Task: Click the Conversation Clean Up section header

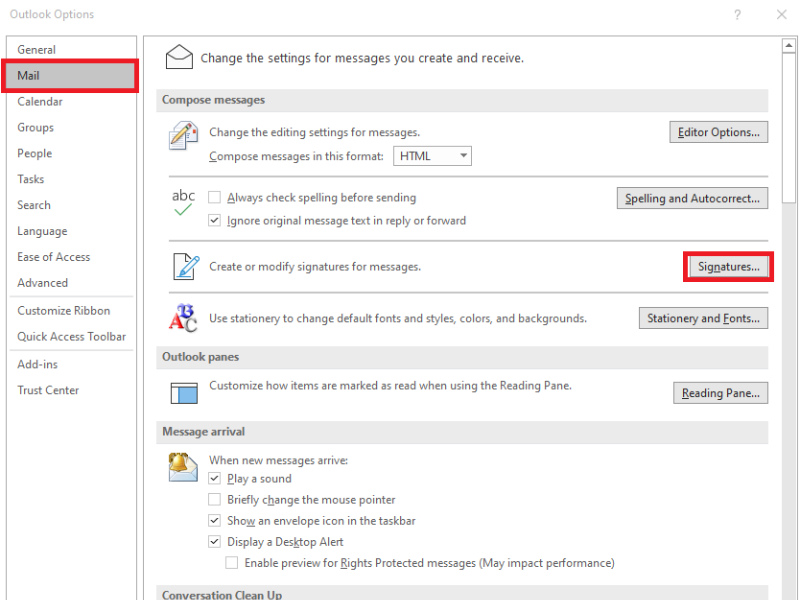Action: (462, 593)
